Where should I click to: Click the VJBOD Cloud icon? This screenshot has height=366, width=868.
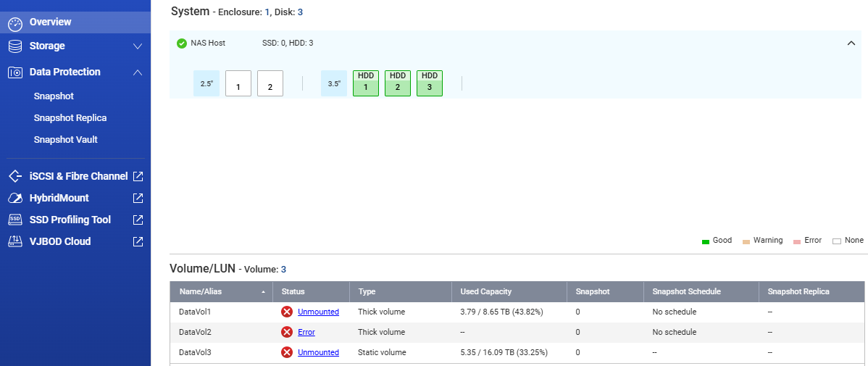(x=15, y=241)
